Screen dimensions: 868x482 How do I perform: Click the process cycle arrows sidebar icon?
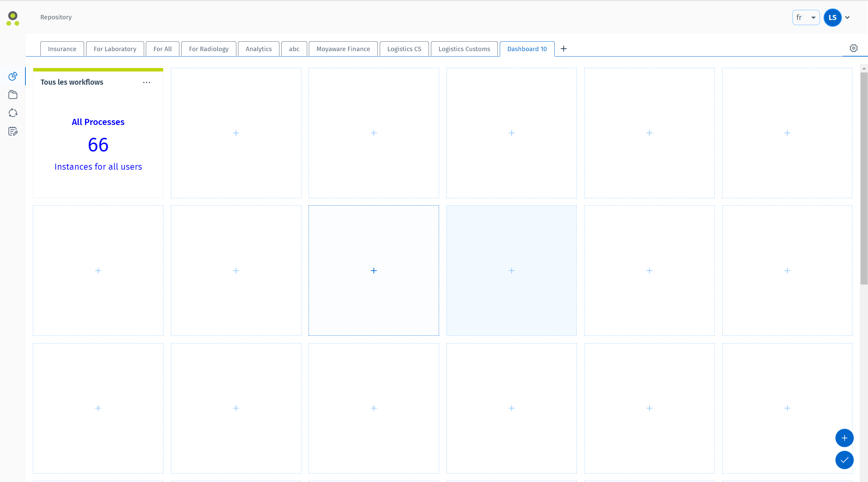click(13, 113)
